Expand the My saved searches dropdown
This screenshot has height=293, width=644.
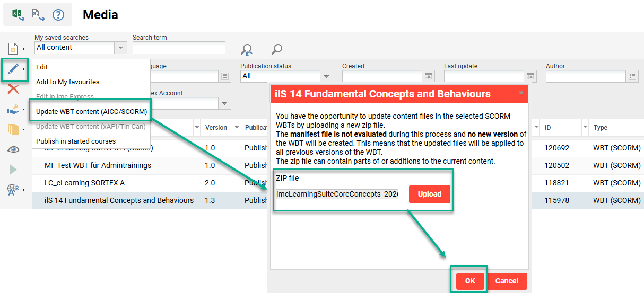point(121,48)
